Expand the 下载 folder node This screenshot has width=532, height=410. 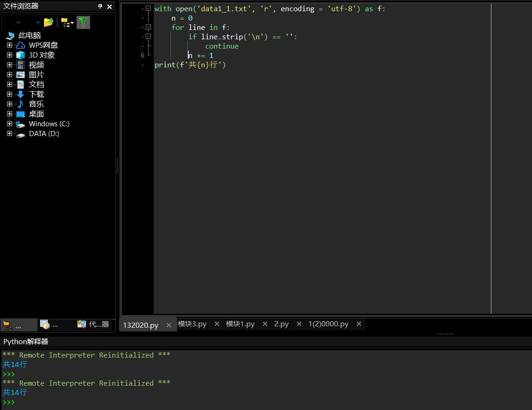[9, 94]
